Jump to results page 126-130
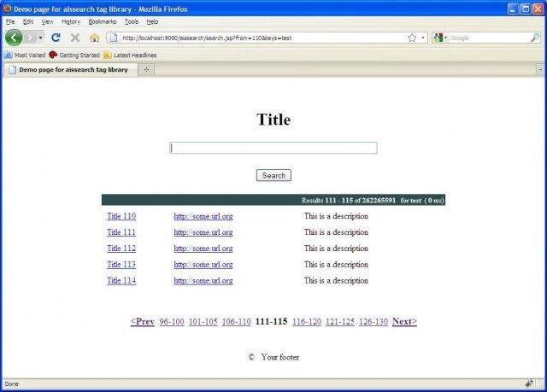Image resolution: width=547 pixels, height=392 pixels. (373, 322)
